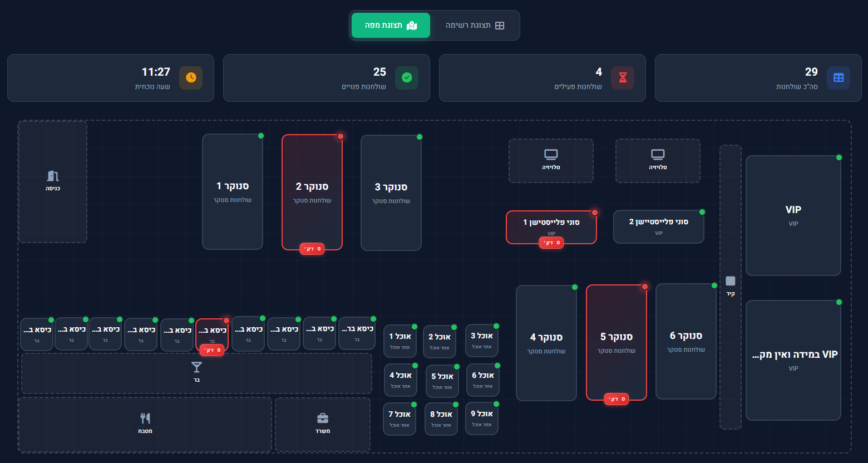This screenshot has height=463, width=868.
Task: Click the timer badge under Snooker 5
Action: pyautogui.click(x=616, y=399)
